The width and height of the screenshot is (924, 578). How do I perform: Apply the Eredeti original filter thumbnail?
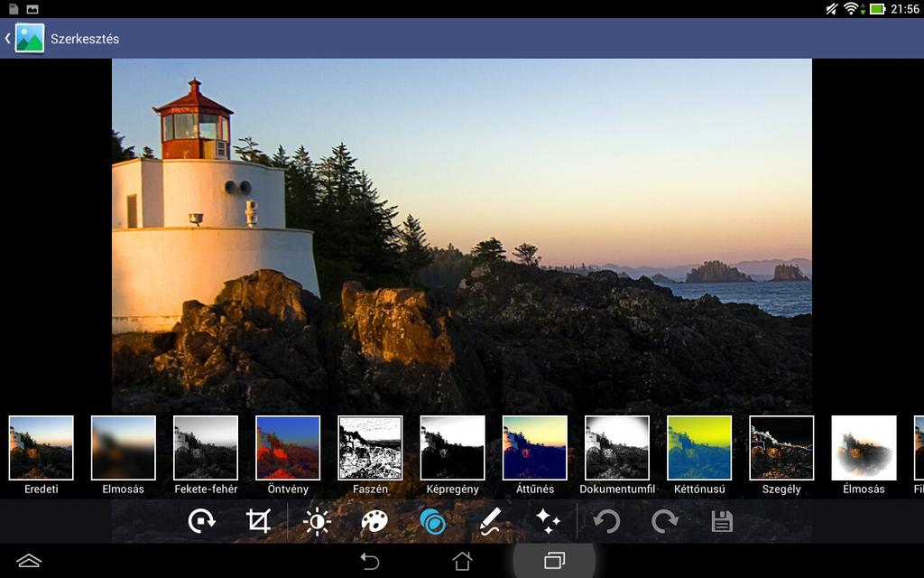42,448
